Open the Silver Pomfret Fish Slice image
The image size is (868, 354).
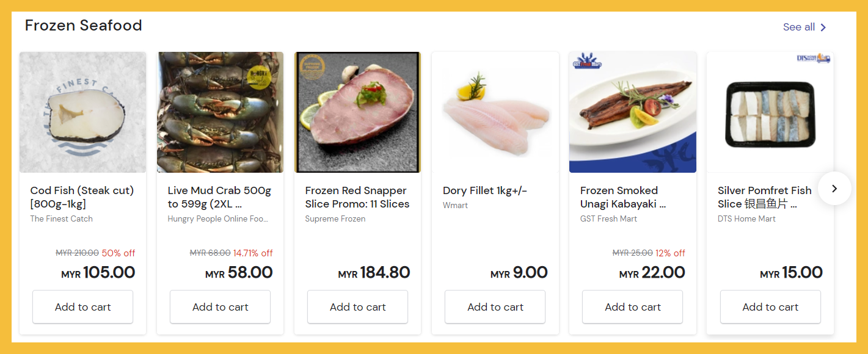point(770,112)
